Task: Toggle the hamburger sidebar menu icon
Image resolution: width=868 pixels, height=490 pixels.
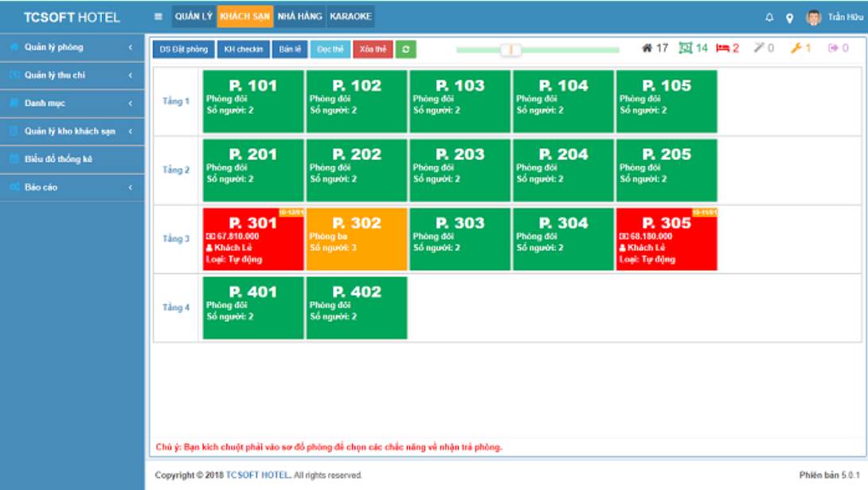Action: tap(158, 17)
